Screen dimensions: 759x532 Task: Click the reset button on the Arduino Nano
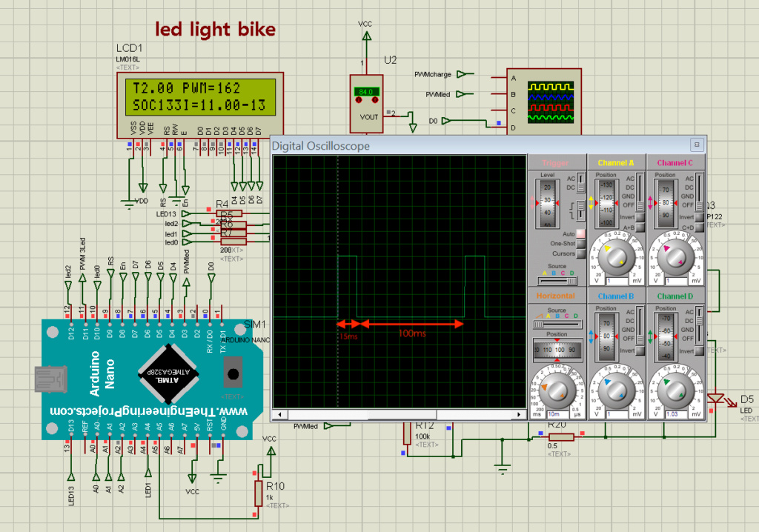[233, 373]
